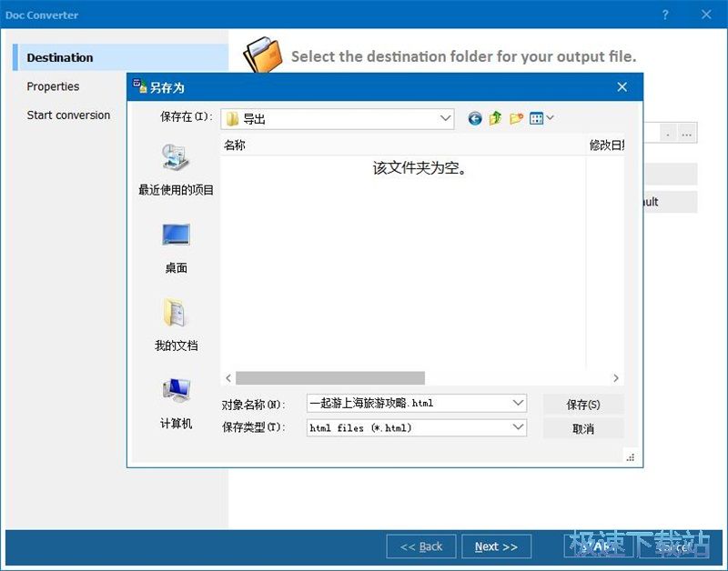Screen dimensions: 728x571
Task: Open Recent Items (最近使用的项目) location
Action: (x=176, y=170)
